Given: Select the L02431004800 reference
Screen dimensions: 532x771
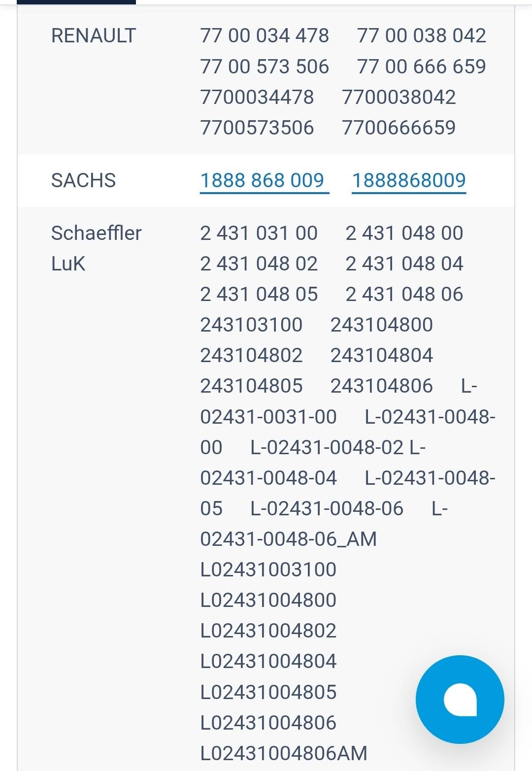Looking at the screenshot, I should click(268, 600).
